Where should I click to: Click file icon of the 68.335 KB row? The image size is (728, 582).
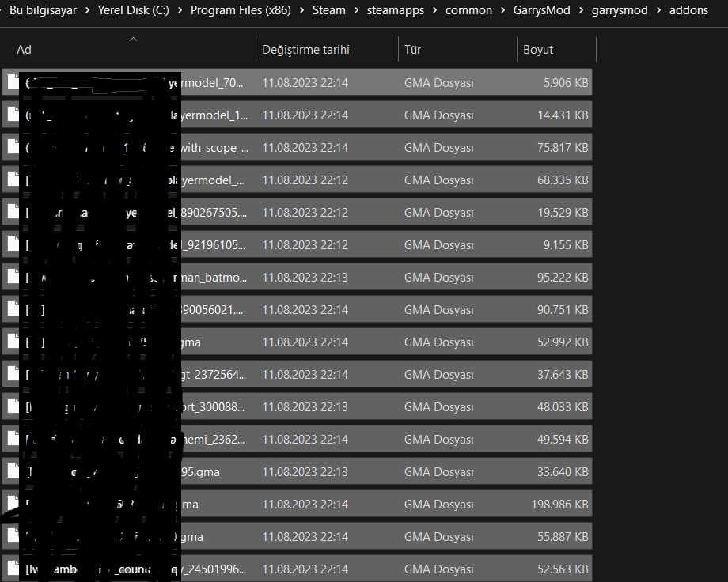click(x=13, y=180)
